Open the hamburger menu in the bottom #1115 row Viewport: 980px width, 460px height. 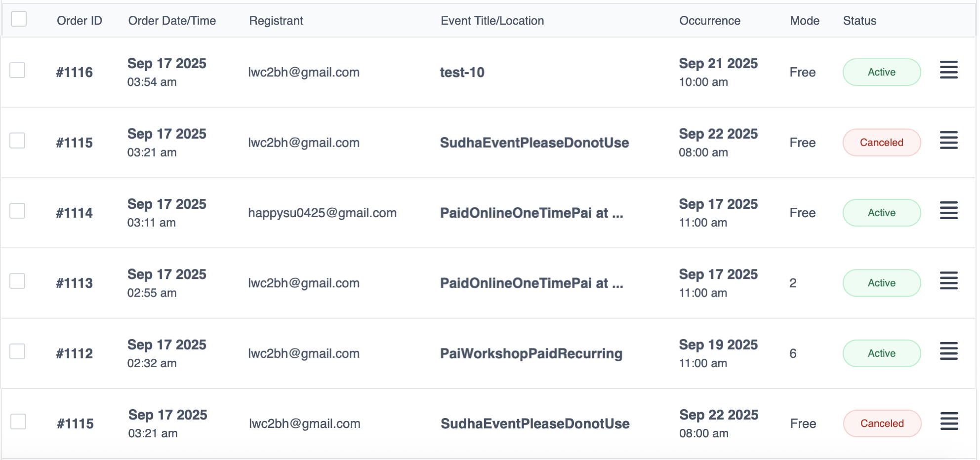click(949, 422)
